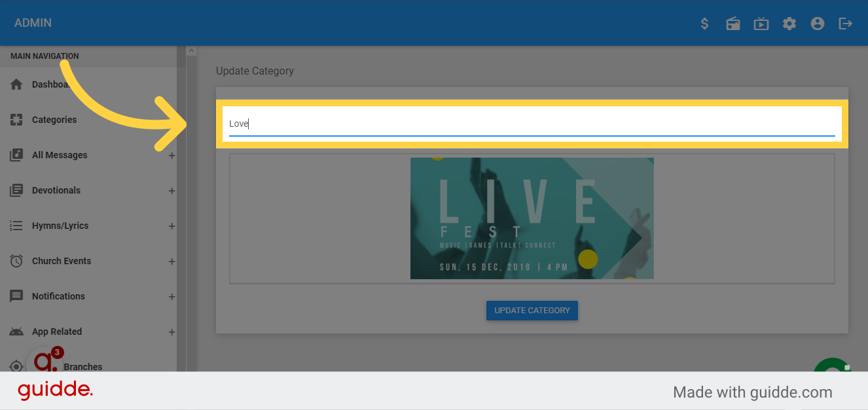Expand the All Messages section
This screenshot has width=868, height=410.
tap(172, 155)
